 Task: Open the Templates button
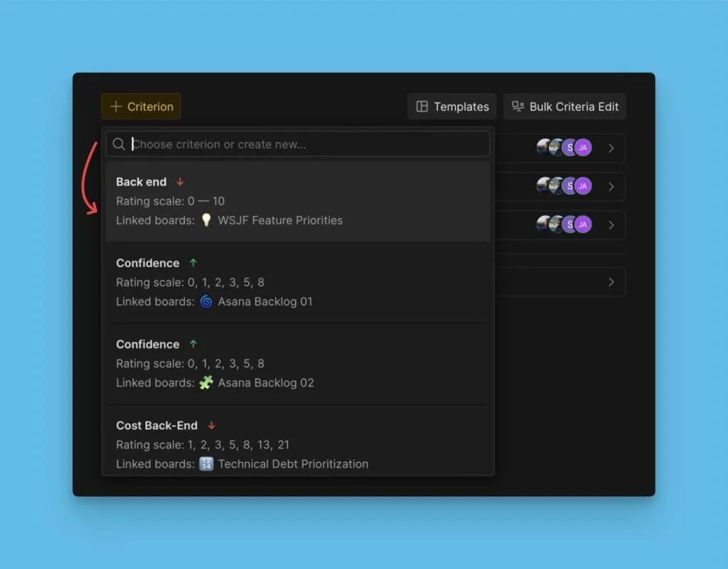point(452,107)
